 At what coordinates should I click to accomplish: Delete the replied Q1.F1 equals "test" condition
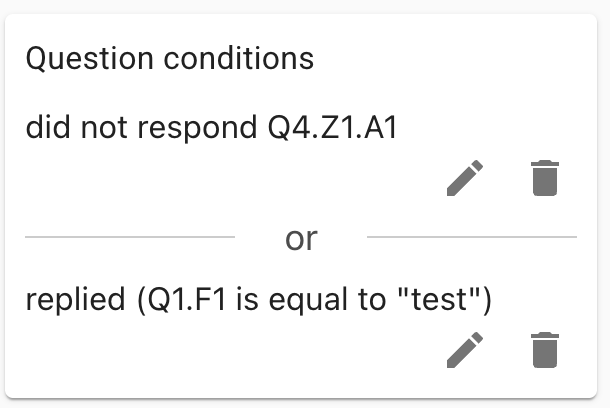[x=545, y=350]
